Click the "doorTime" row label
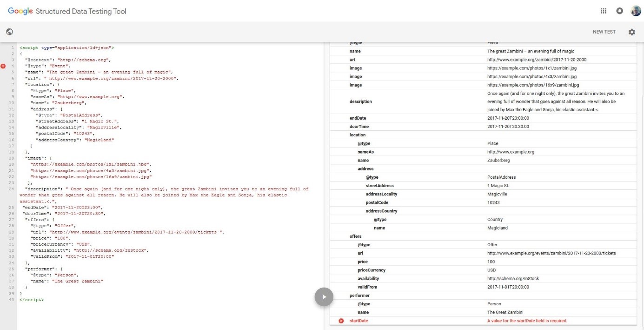Screen dimensions: 644x330 359,127
